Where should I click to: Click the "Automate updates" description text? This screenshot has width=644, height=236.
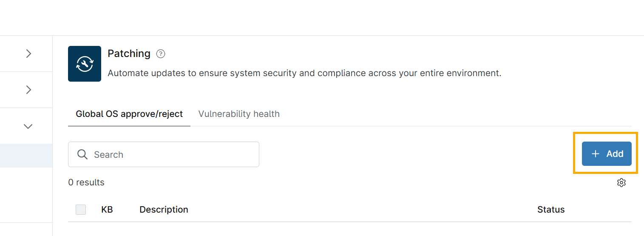click(x=304, y=73)
